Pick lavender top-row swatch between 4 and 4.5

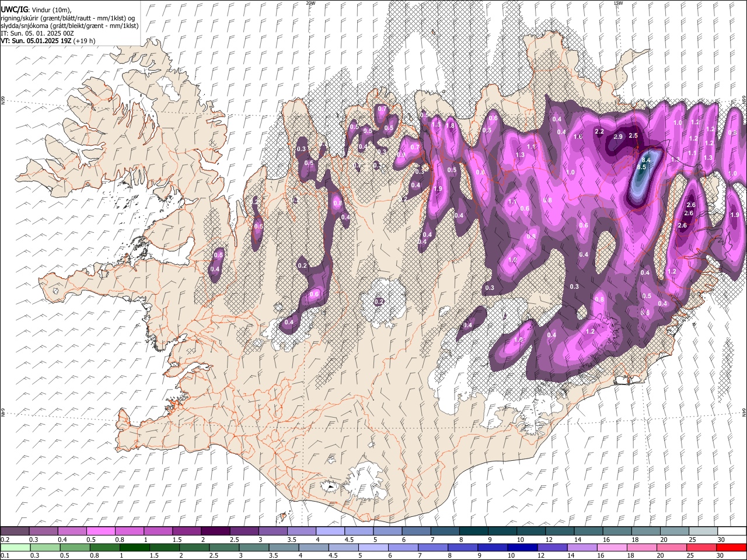(x=329, y=531)
